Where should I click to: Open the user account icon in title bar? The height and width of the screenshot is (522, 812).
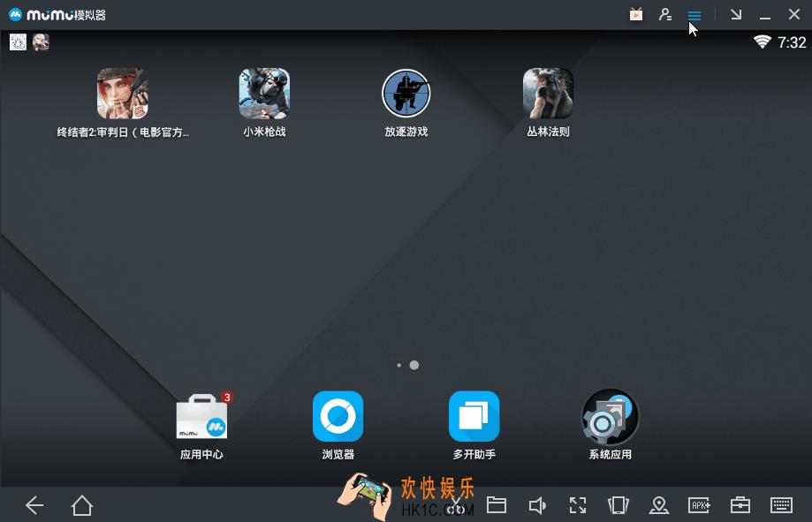pos(665,14)
